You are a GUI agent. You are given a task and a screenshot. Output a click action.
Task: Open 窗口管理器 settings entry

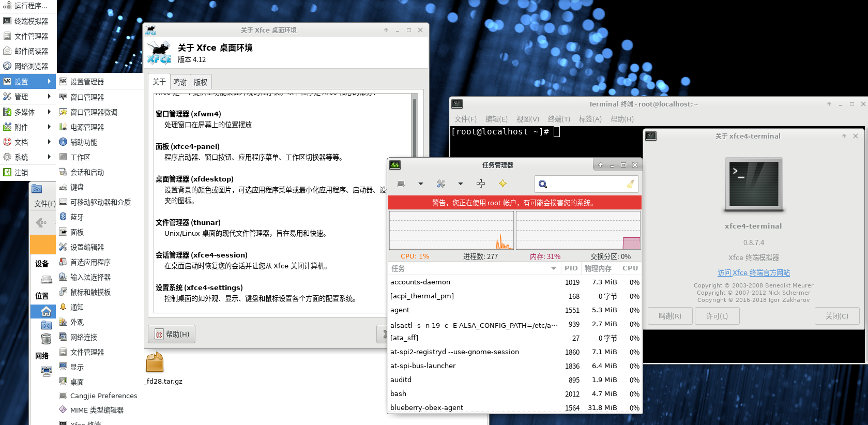pyautogui.click(x=99, y=97)
